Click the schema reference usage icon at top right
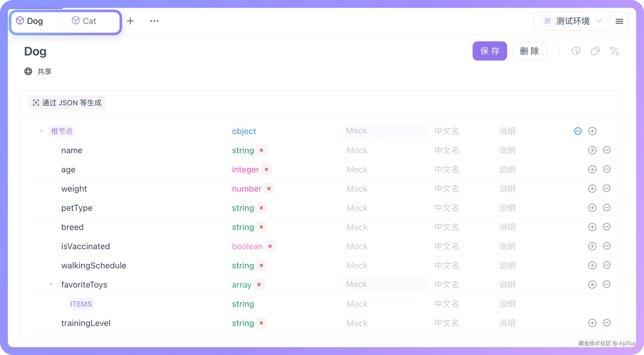Screen dimensions: 644x355 615,51
